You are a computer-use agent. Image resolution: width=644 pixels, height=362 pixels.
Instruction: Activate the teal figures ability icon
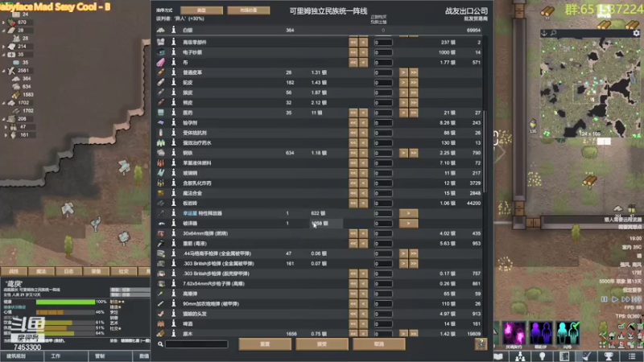coord(568,332)
